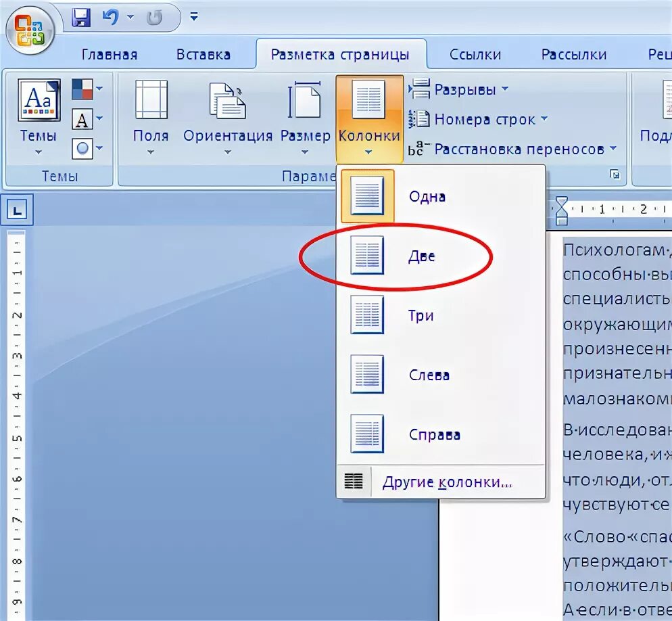Redo the last action
Image resolution: width=672 pixels, height=621 pixels.
click(154, 17)
